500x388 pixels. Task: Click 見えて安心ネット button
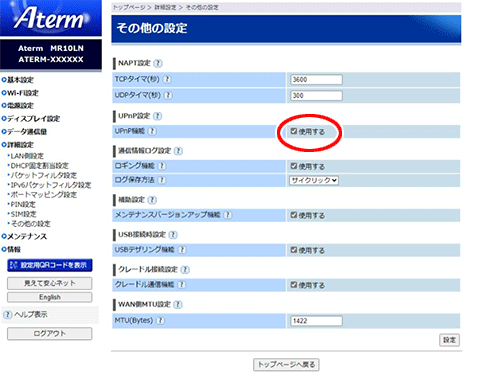click(x=50, y=283)
